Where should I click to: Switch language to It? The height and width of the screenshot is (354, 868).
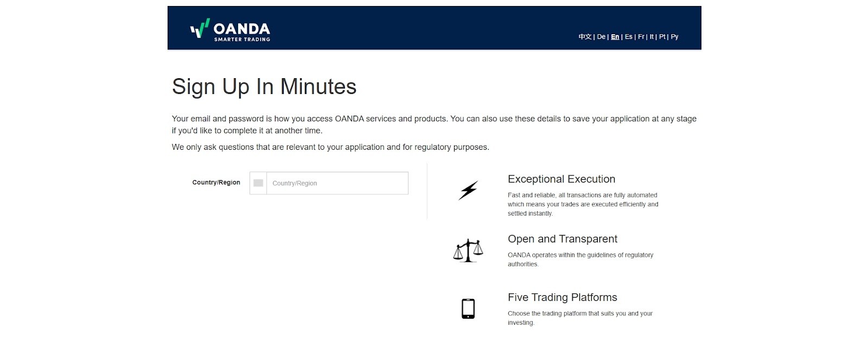(x=652, y=37)
